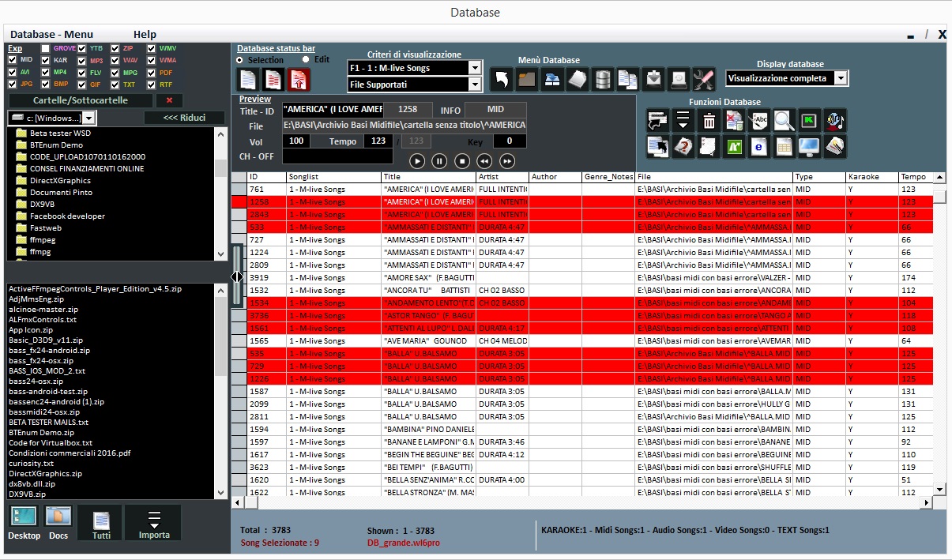Click the Karaoke column header
The image size is (952, 560).
coord(872,177)
